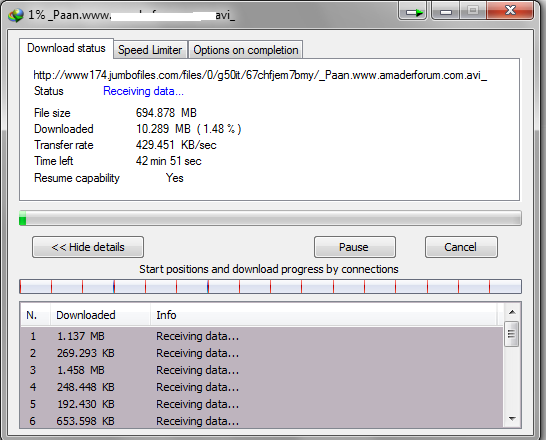Screen dimensions: 546x440
Task: Open the Speed Limiter tab
Action: coord(150,50)
